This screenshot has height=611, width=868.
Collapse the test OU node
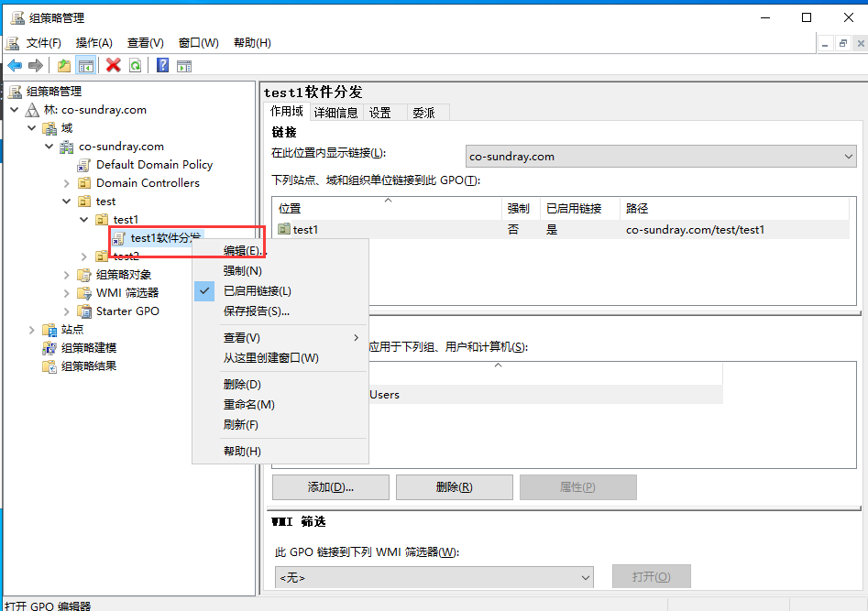66,202
